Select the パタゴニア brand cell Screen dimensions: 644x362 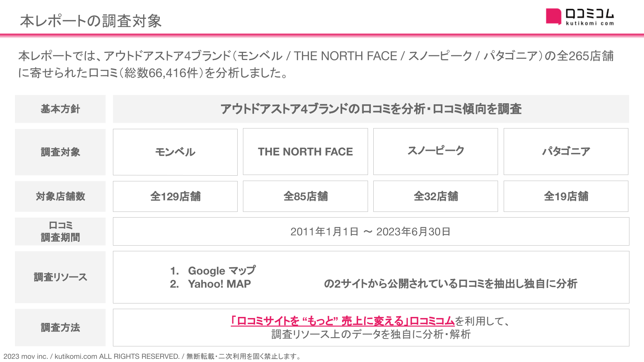(566, 152)
